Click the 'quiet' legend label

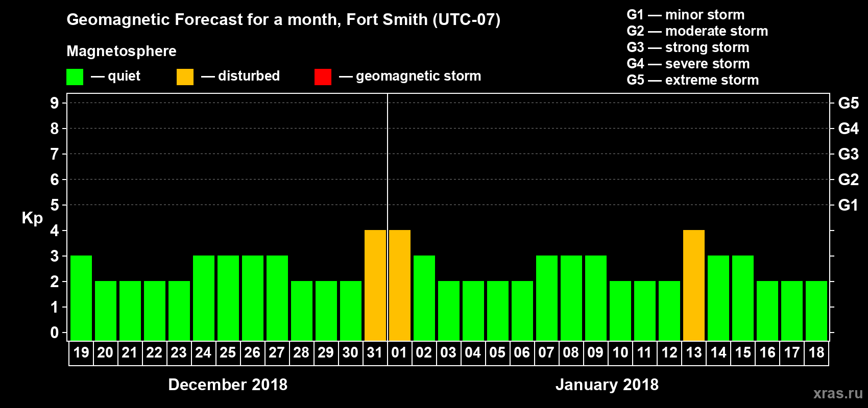124,76
